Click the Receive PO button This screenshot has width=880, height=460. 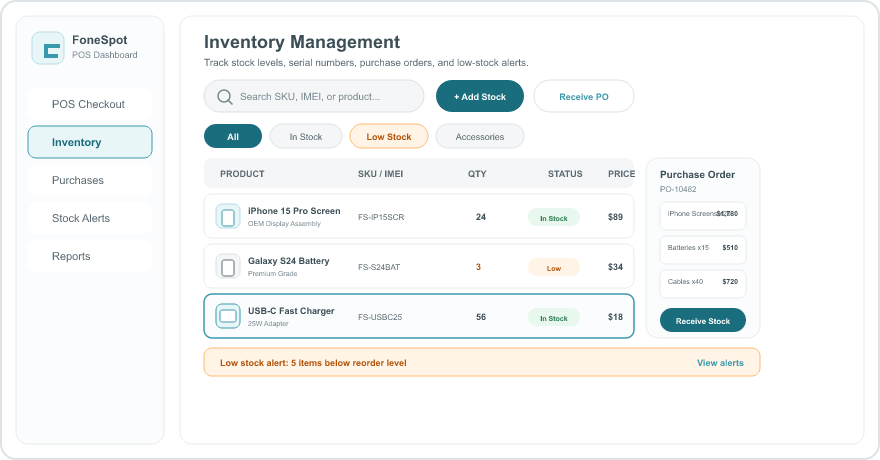point(584,96)
